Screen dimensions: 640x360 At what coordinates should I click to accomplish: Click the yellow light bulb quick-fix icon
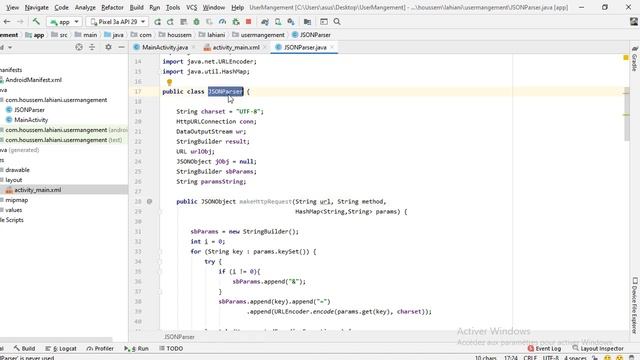click(169, 82)
